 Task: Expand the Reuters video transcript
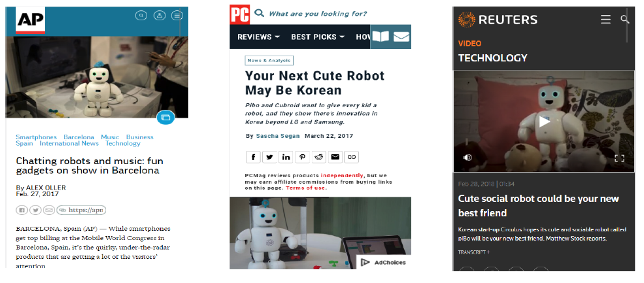(474, 252)
